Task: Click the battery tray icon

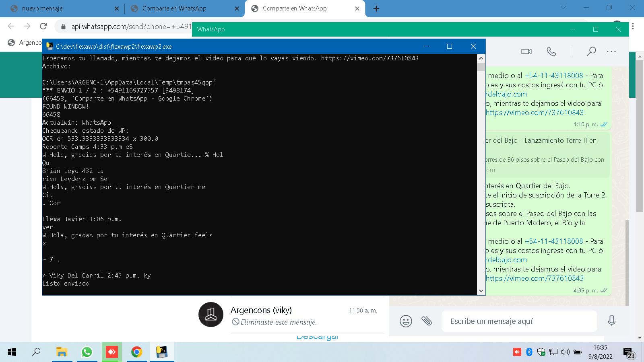Action: pyautogui.click(x=578, y=352)
